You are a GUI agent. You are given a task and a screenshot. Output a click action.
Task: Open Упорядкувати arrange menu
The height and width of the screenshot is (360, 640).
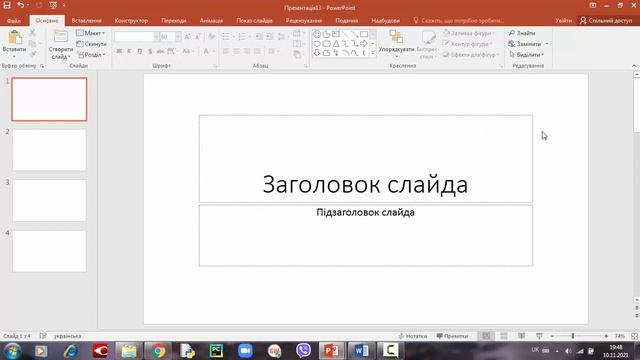tap(396, 44)
